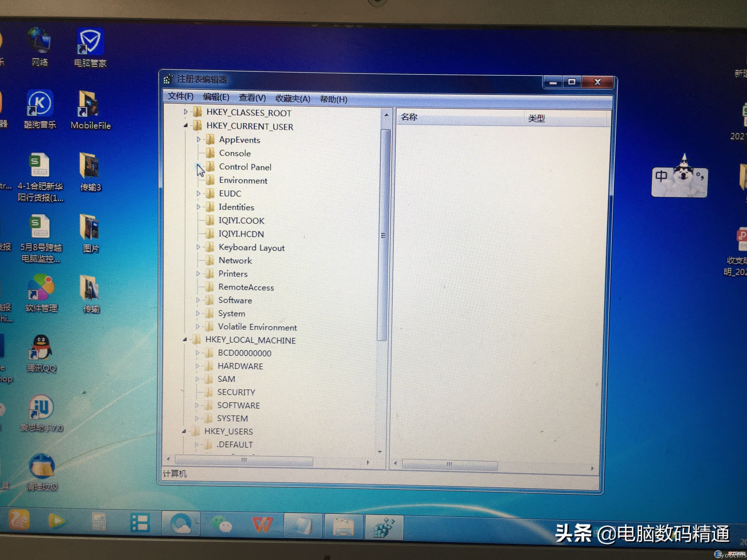This screenshot has width=747, height=560.
Task: Expand the HKEY_CLASSES_ROOT key
Action: point(185,112)
